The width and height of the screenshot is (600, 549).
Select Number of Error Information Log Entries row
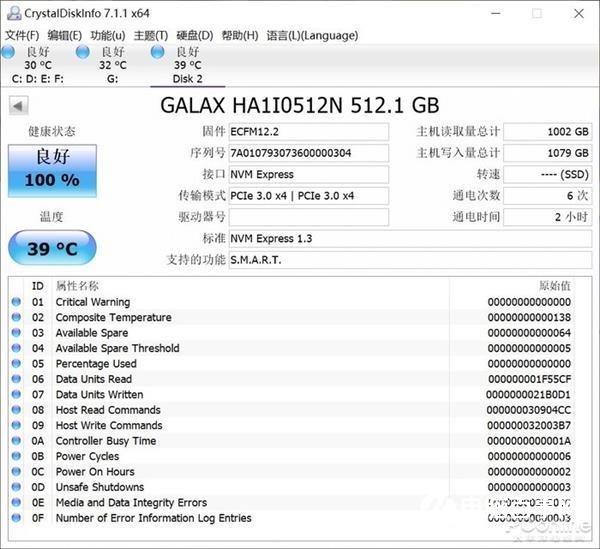[292, 518]
